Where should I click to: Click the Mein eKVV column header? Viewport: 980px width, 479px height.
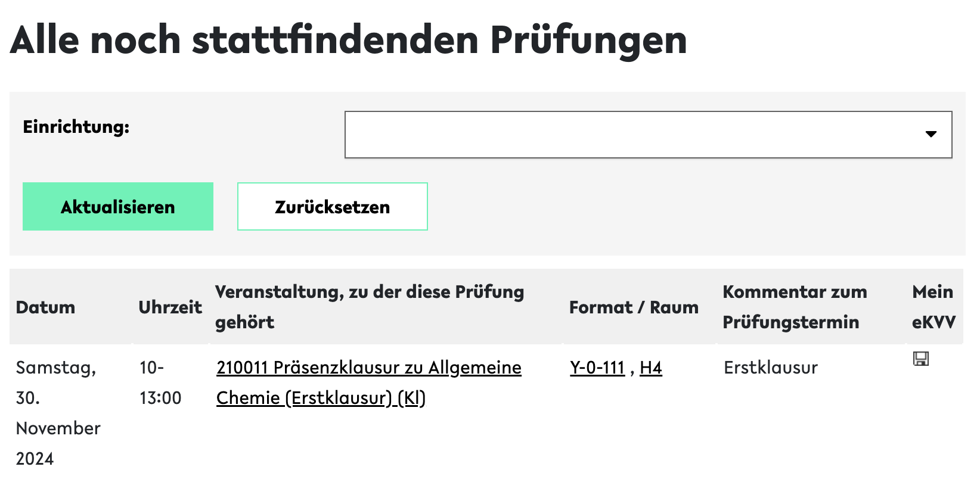click(x=933, y=307)
